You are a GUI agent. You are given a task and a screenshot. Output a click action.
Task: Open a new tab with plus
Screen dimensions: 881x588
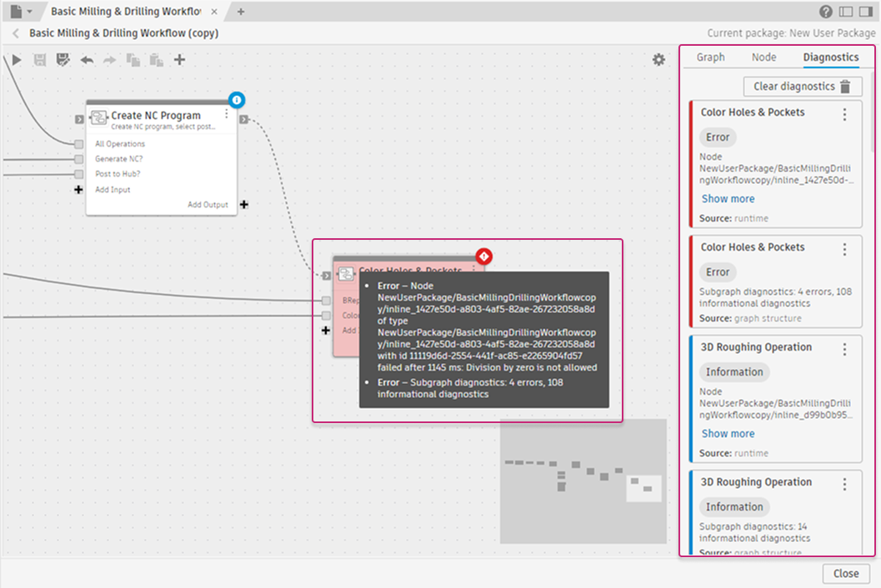tap(241, 11)
